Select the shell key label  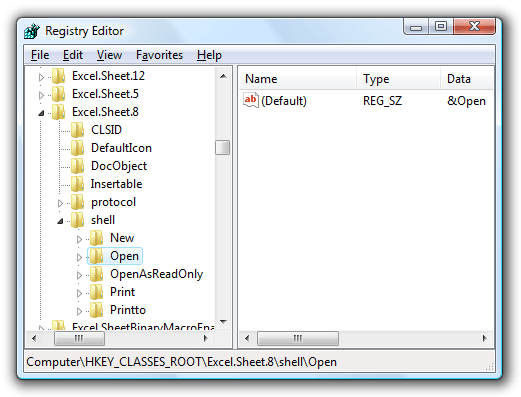[x=103, y=220]
